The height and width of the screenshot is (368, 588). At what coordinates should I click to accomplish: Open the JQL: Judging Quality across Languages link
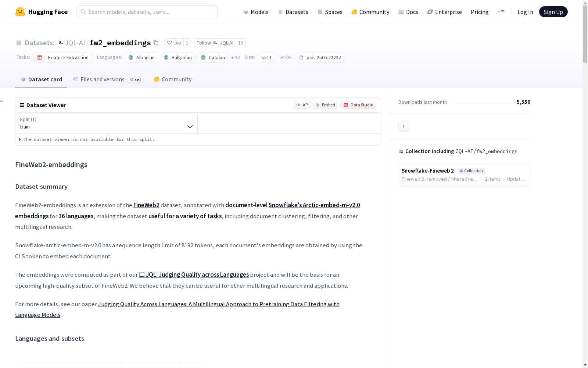click(194, 275)
